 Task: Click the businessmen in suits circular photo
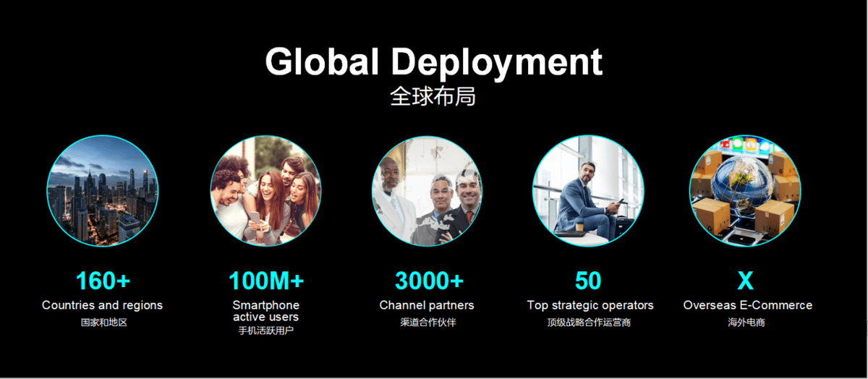coord(427,191)
